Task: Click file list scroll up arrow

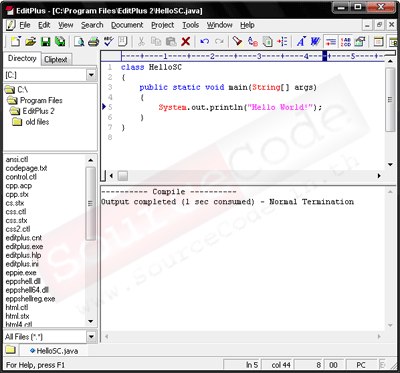Action: pos(90,161)
